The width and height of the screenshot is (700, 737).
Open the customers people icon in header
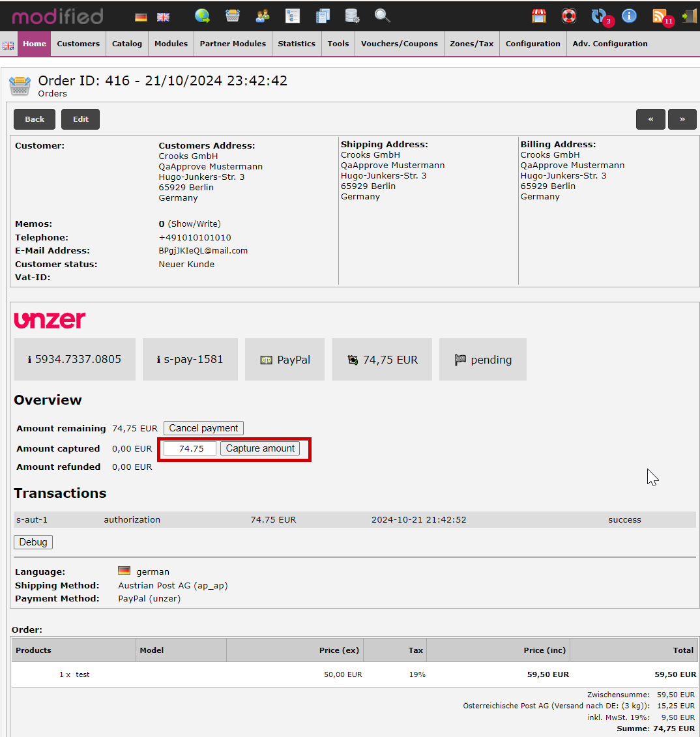(262, 16)
